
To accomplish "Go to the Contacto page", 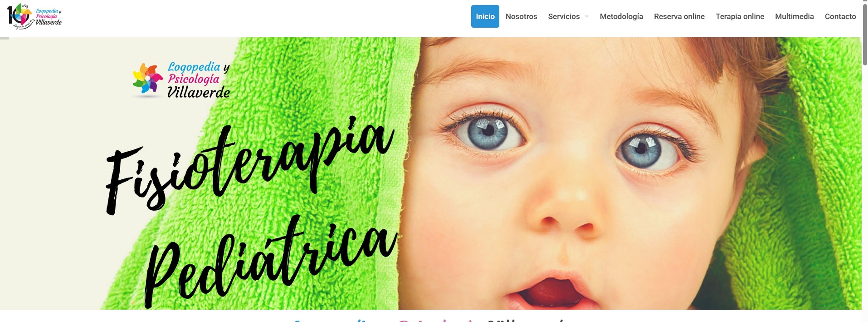I will tap(840, 16).
